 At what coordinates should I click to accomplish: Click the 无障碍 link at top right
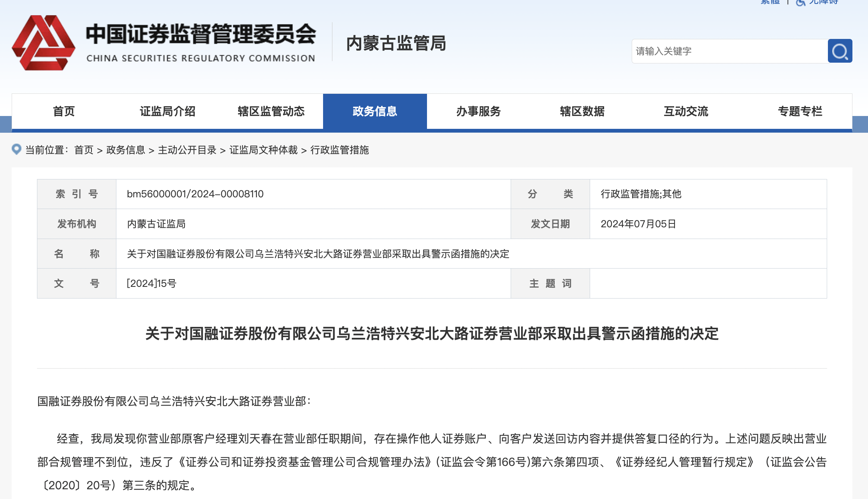coord(823,2)
